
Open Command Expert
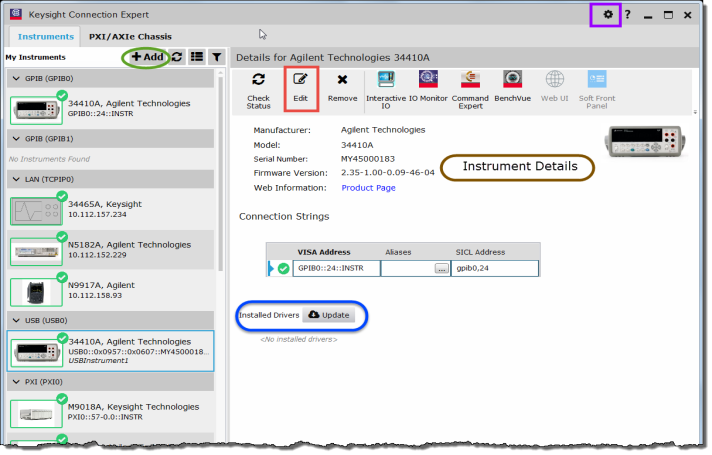pos(469,80)
